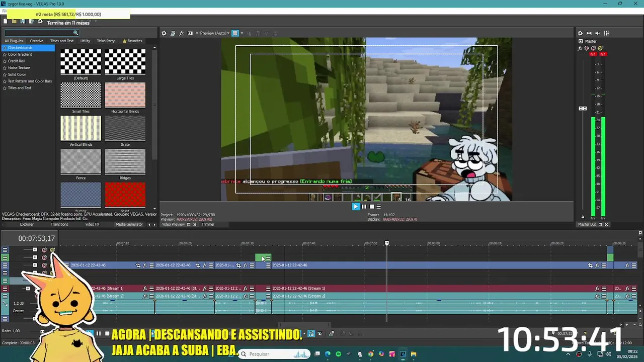Pause playback on timeline transport bar
The height and width of the screenshot is (362, 644).
(99, 333)
